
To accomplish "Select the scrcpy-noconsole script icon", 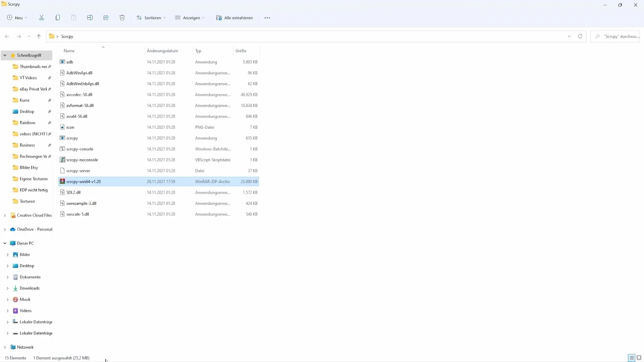I will coord(62,160).
